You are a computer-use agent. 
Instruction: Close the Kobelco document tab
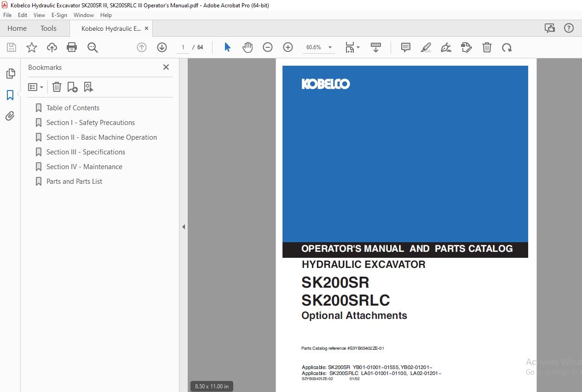147,28
